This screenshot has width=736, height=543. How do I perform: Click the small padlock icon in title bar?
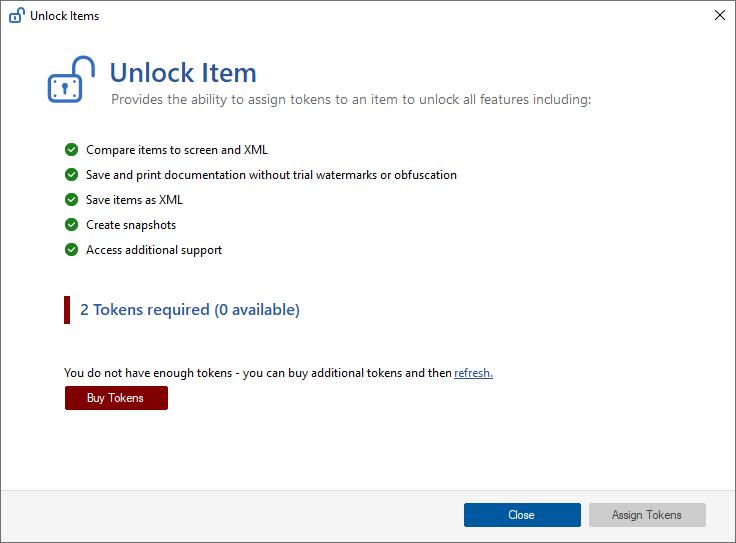click(x=17, y=15)
